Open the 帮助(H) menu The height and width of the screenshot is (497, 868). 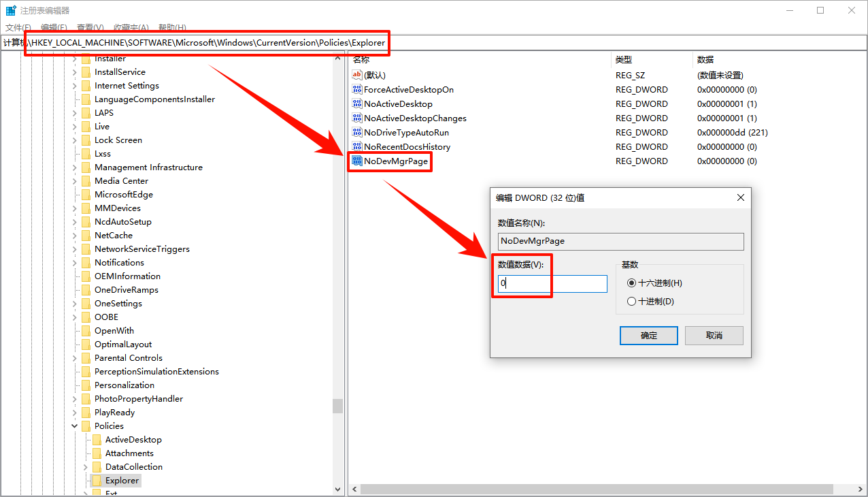pos(171,27)
